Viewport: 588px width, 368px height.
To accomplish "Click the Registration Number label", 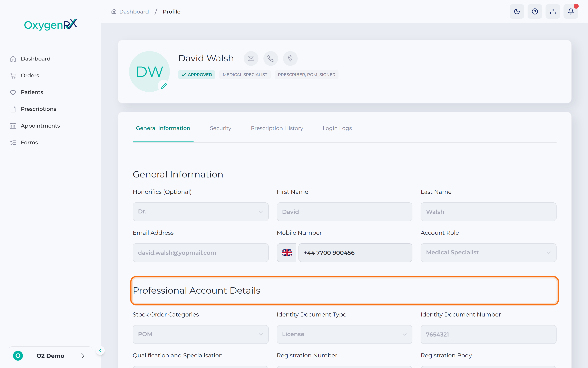I will click(x=307, y=355).
